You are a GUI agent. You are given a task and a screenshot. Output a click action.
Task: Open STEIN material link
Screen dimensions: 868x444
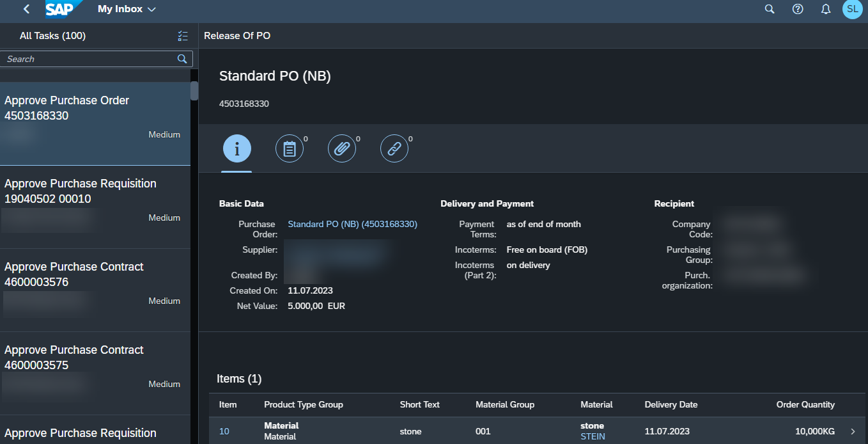click(x=593, y=437)
